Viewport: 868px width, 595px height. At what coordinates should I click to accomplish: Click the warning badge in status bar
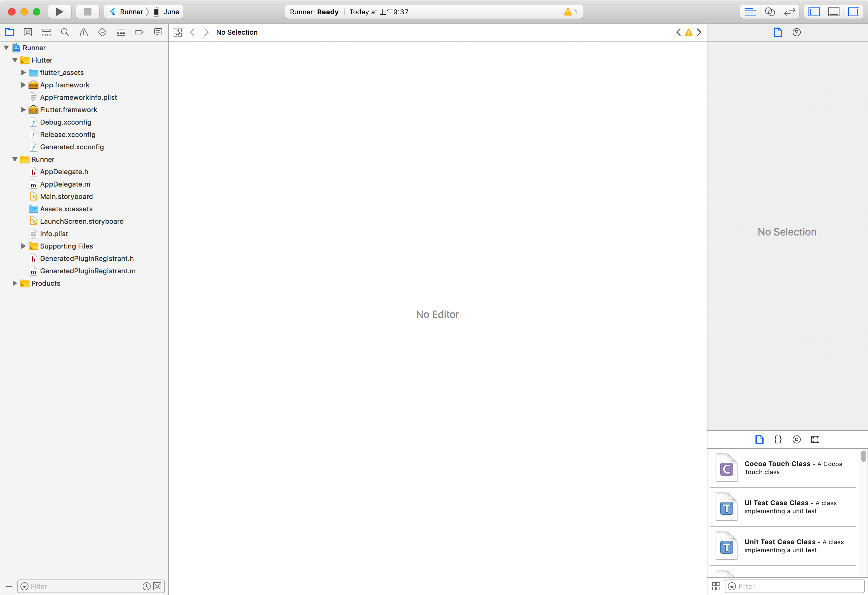coord(571,11)
